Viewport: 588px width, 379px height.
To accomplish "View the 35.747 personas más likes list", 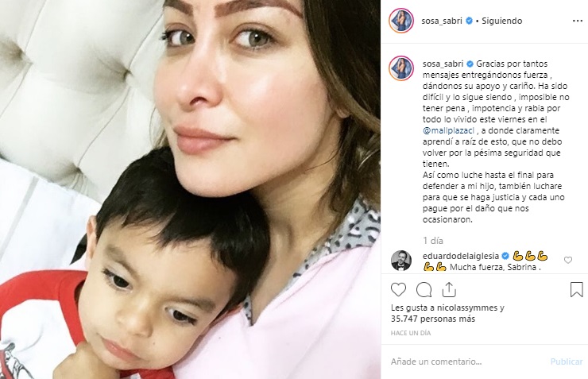I will pos(433,319).
